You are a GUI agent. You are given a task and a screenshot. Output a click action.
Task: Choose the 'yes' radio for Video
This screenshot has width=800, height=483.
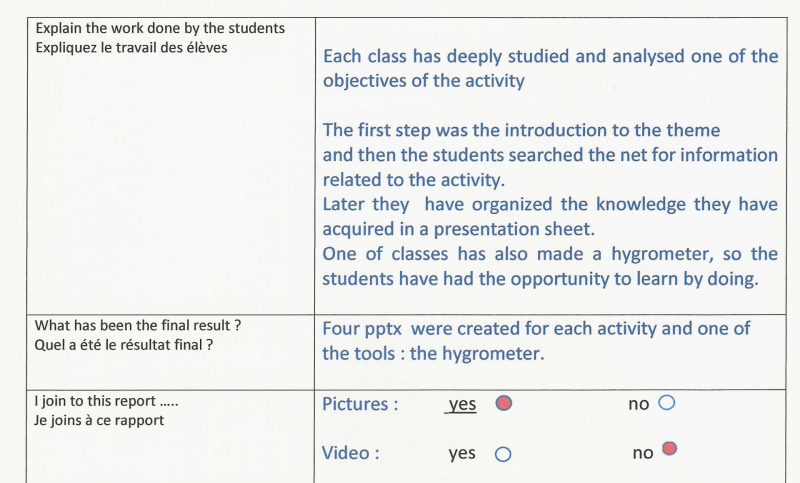click(503, 454)
